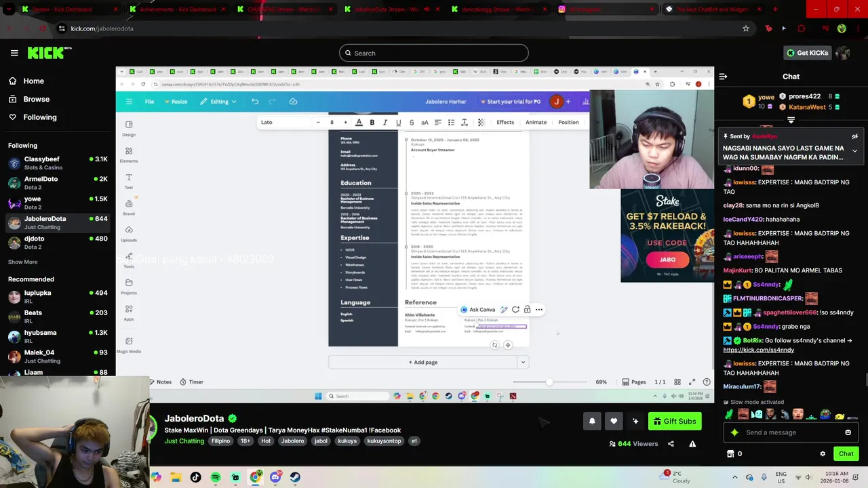Open the Canva File menu
This screenshot has height=488, width=868.
(149, 102)
